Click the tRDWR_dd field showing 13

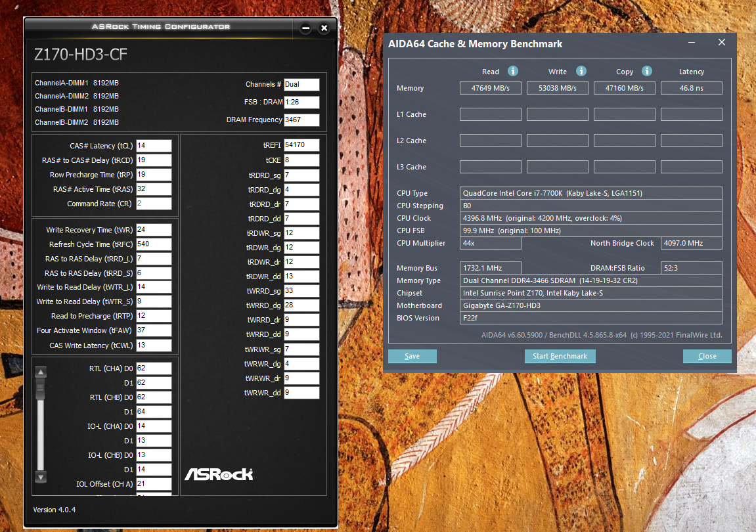301,277
